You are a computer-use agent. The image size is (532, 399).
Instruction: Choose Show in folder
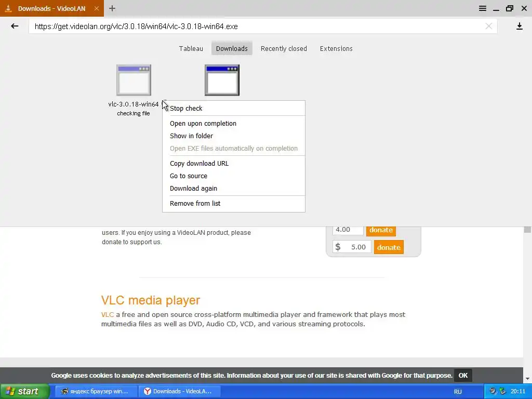tap(233, 136)
